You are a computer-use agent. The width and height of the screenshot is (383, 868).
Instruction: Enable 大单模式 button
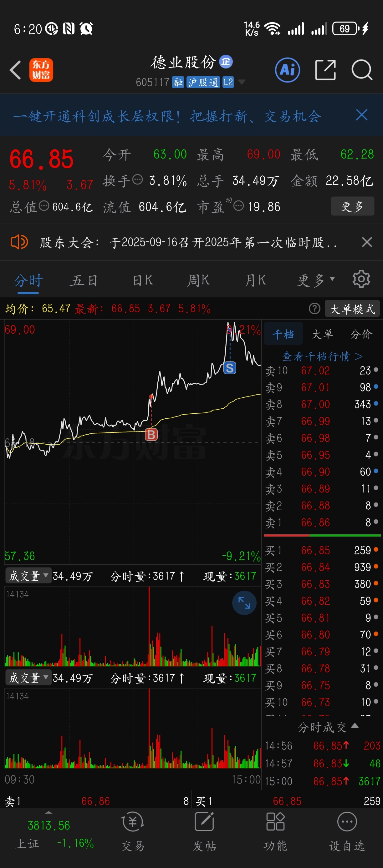(x=352, y=308)
